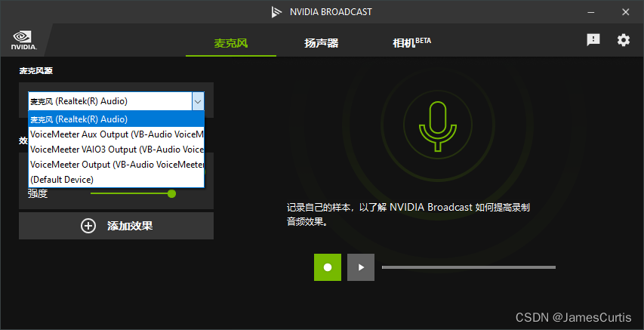Open the 相机 BETA tab
Image resolution: width=644 pixels, height=330 pixels.
[x=411, y=43]
